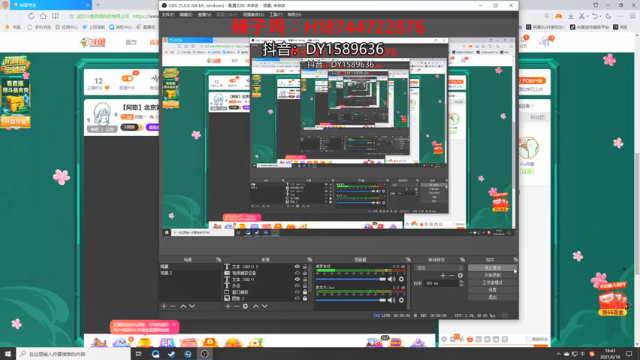Open transition properties gear icon
This screenshot has width=640, height=360.
pyautogui.click(x=460, y=276)
